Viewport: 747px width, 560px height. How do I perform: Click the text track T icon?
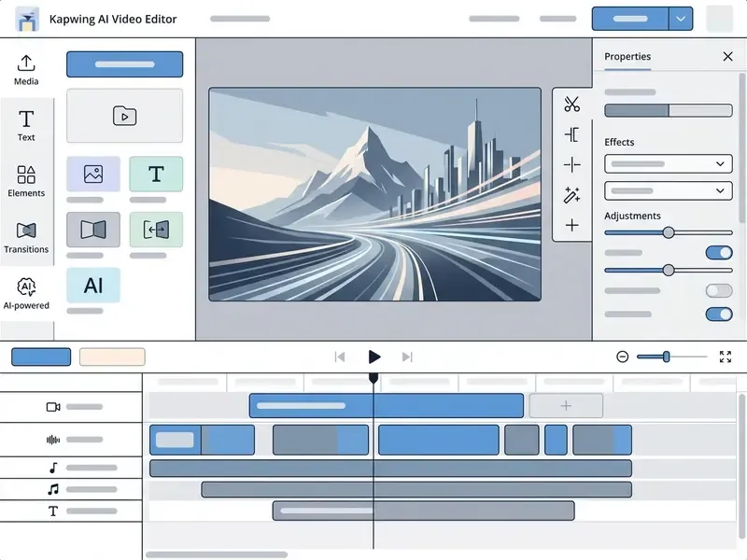[x=53, y=511]
